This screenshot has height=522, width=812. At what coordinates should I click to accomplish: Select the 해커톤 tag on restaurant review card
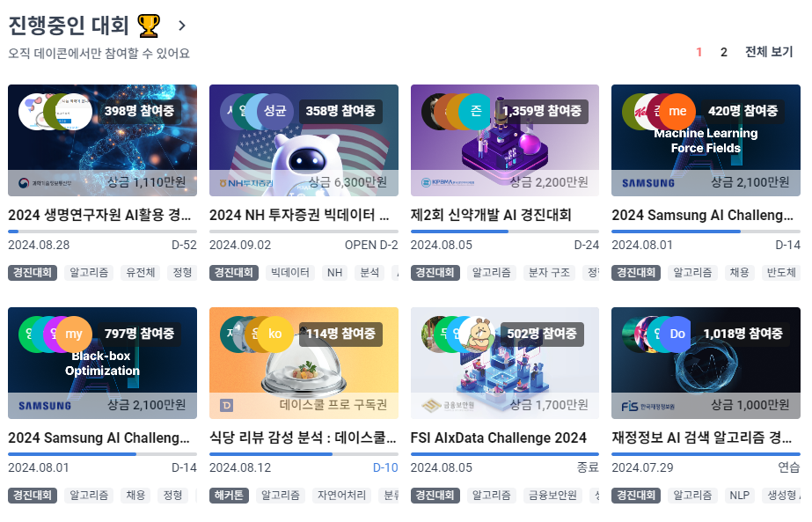(x=229, y=496)
